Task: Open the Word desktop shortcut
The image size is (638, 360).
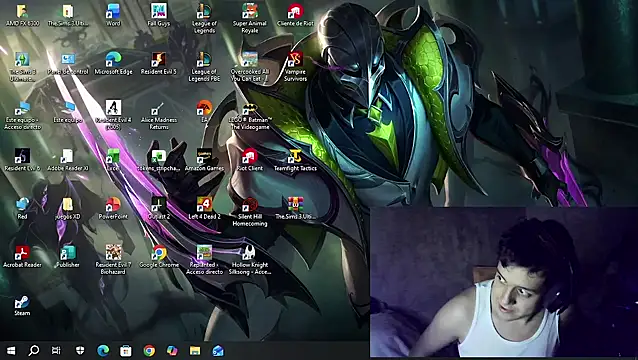Action: [113, 15]
